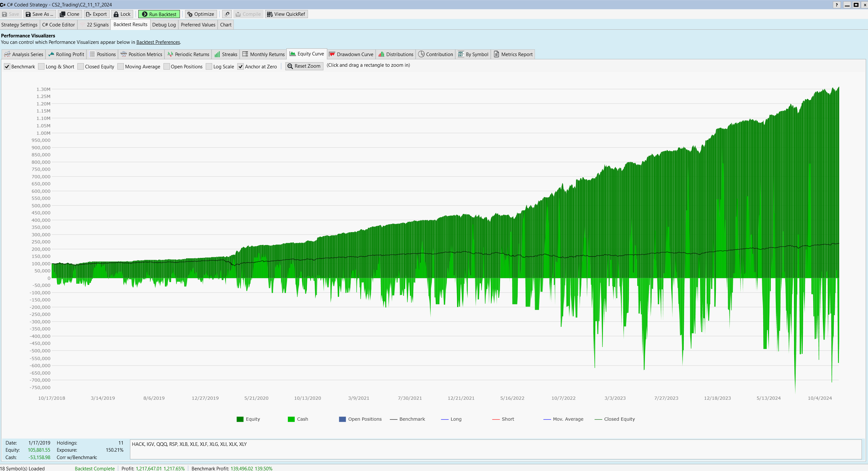The height and width of the screenshot is (471, 868).
Task: Click the holdings symbol list text box
Action: pos(495,449)
